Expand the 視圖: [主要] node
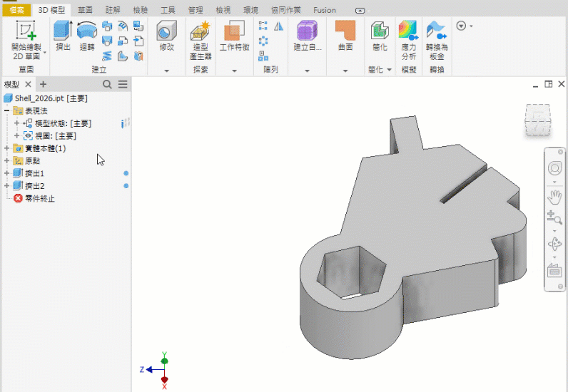This screenshot has height=392, width=568. [x=16, y=135]
